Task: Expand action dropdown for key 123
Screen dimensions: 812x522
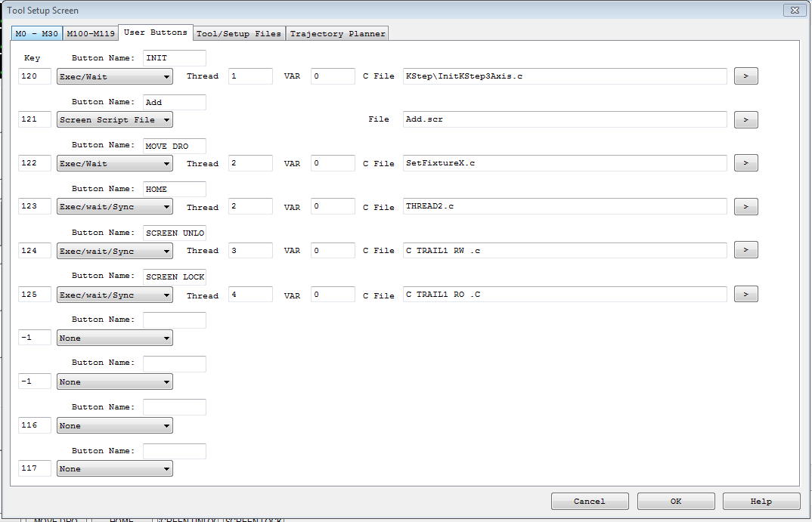Action: click(x=114, y=207)
